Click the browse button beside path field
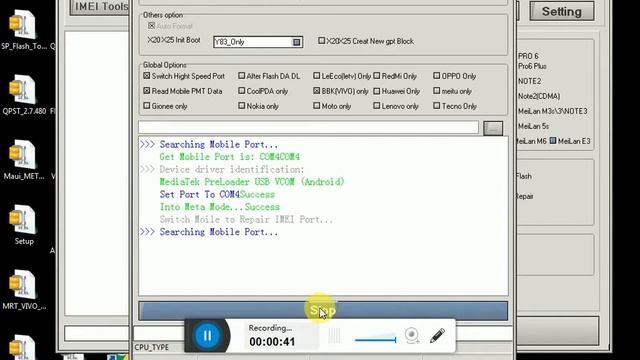The image size is (640, 360). tap(493, 128)
